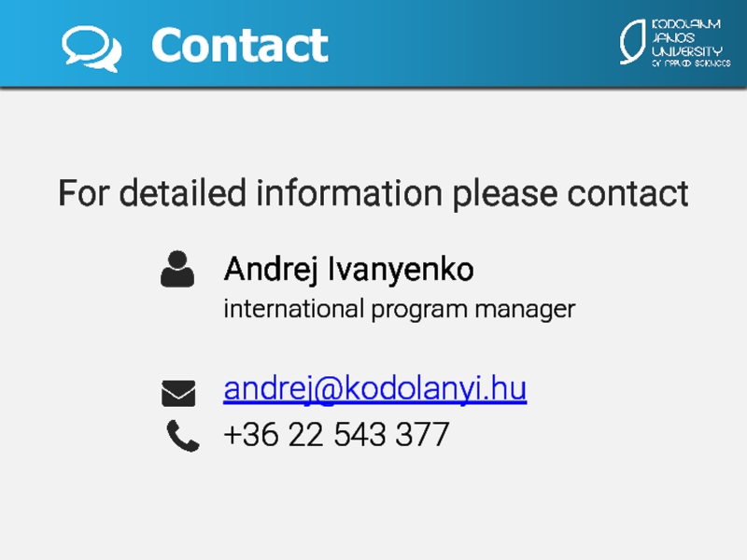Click the telephone handset icon
747x560 pixels.
click(x=182, y=436)
